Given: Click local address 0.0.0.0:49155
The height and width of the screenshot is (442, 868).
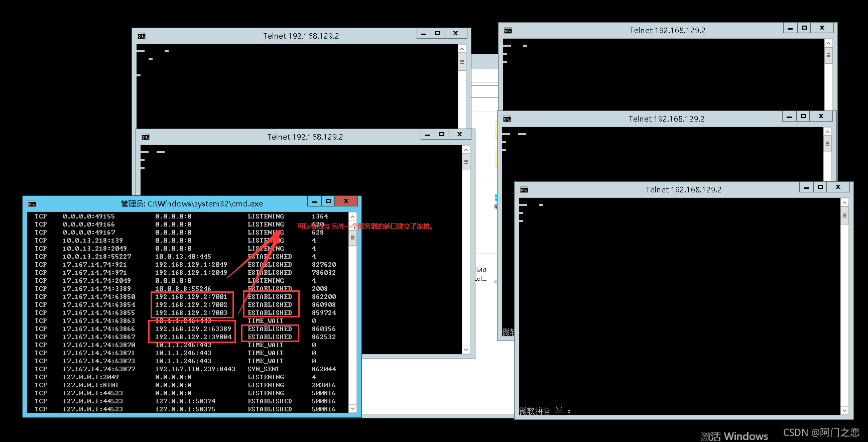Looking at the screenshot, I should [89, 216].
